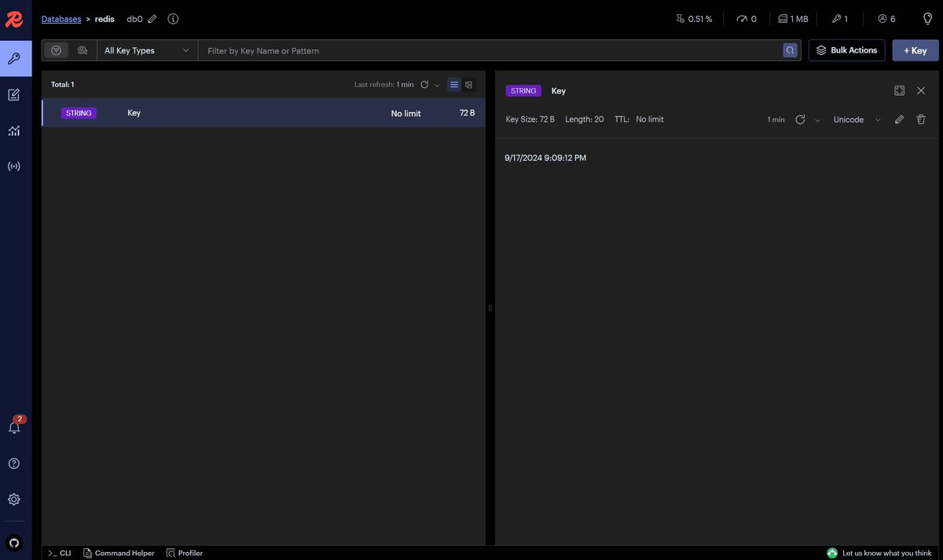Click the lightbulb insights icon

[927, 18]
